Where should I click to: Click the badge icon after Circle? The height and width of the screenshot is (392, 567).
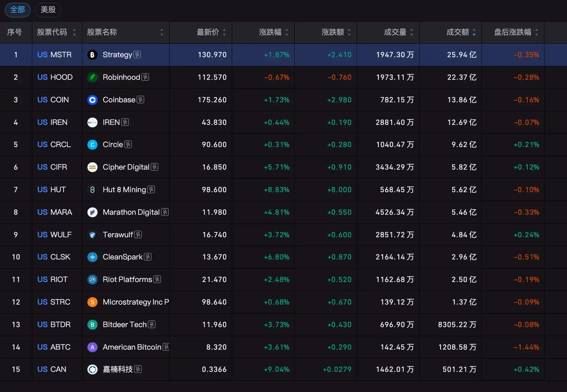coord(128,144)
